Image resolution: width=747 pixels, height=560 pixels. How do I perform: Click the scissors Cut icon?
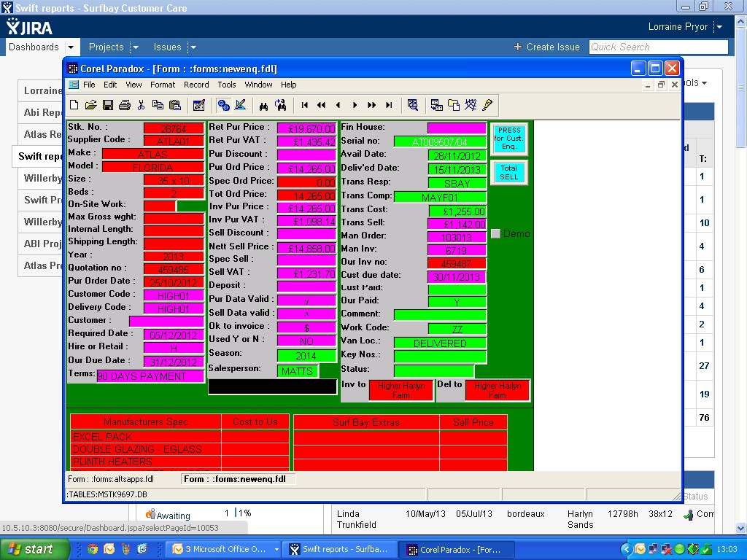pyautogui.click(x=142, y=105)
